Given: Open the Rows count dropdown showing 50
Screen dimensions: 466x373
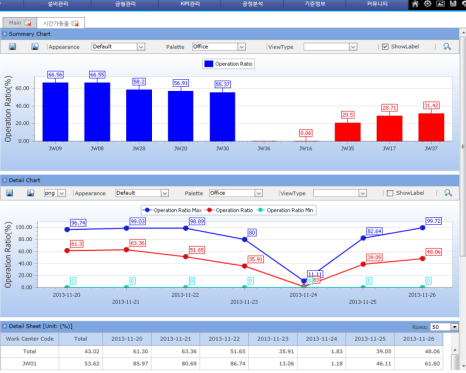Looking at the screenshot, I should click(455, 327).
